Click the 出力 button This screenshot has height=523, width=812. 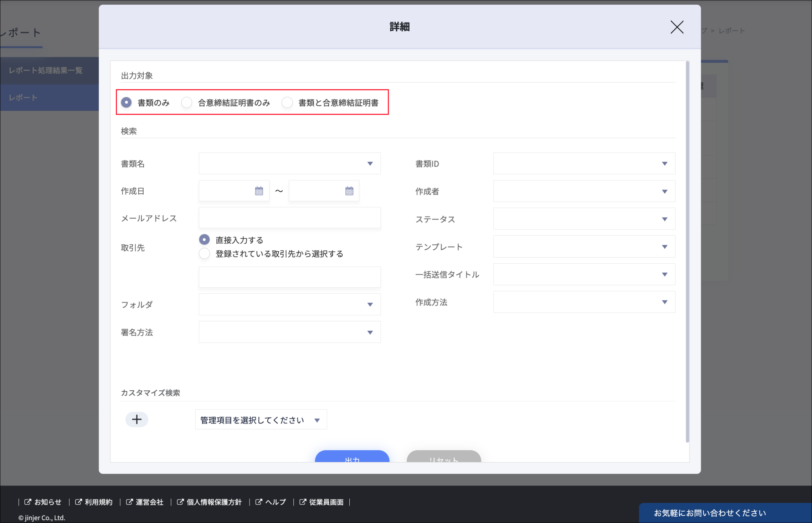click(352, 457)
